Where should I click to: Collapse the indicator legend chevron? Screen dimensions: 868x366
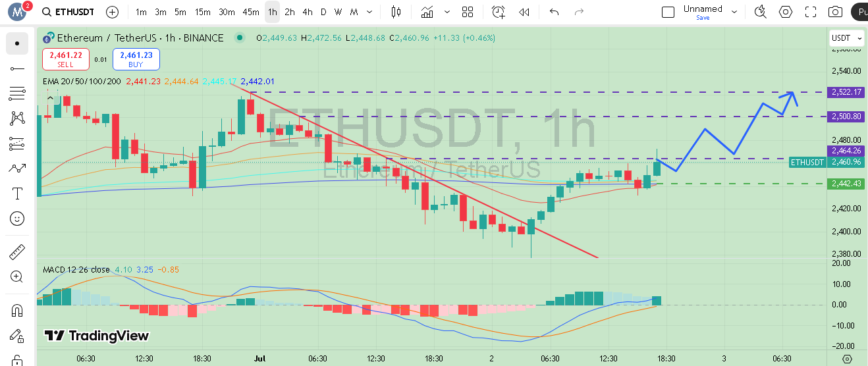(50, 99)
